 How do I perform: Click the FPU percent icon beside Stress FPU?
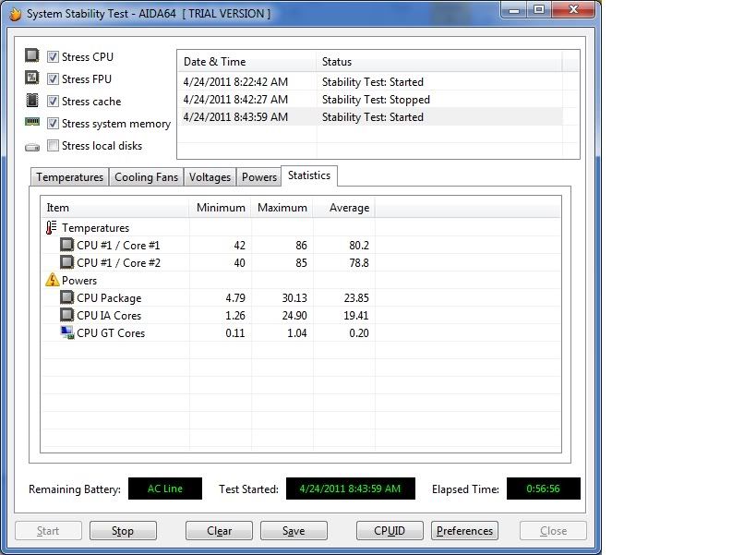coord(31,78)
